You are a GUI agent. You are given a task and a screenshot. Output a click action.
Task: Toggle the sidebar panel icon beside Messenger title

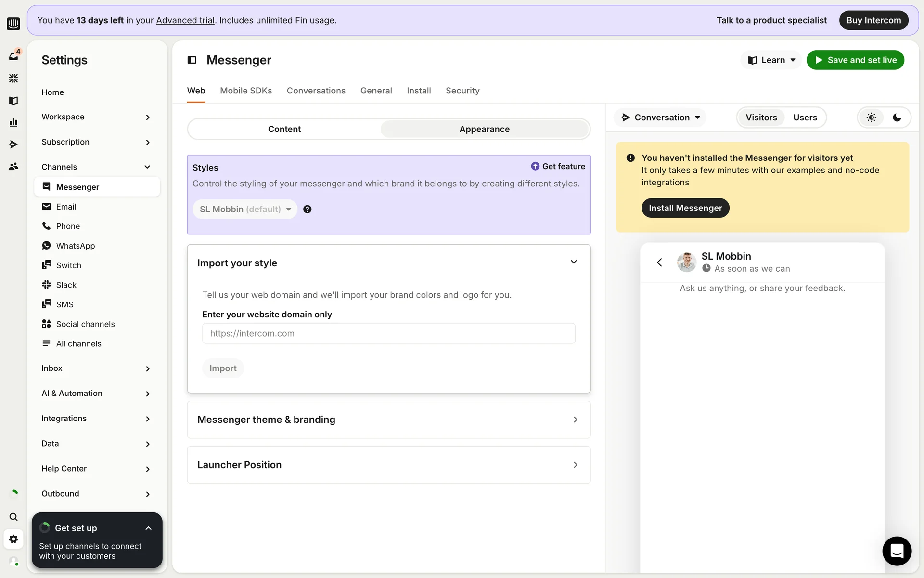coord(192,60)
